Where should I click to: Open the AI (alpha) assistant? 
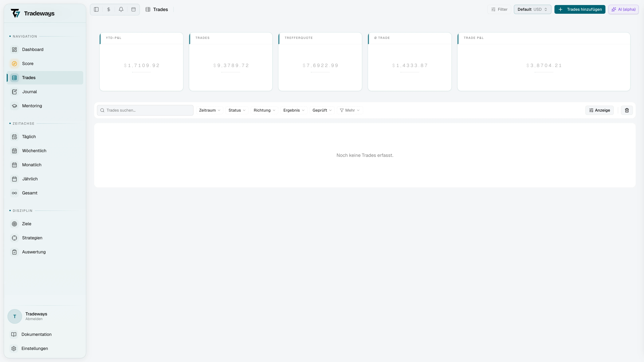[x=624, y=10]
